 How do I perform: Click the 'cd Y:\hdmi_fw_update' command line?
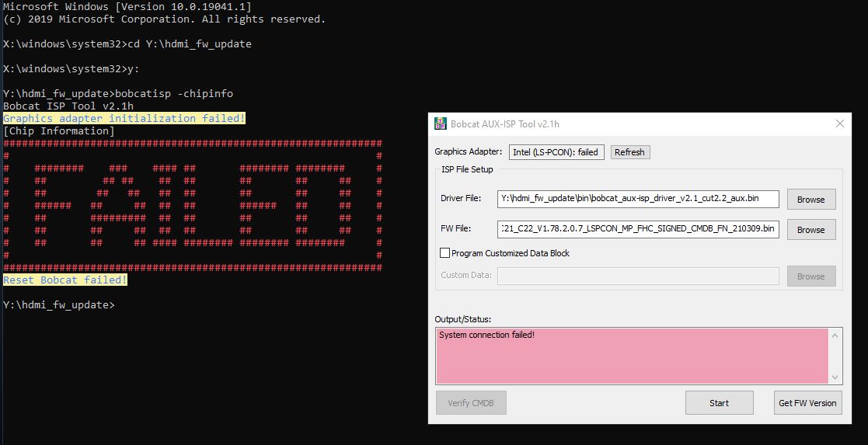tap(127, 43)
